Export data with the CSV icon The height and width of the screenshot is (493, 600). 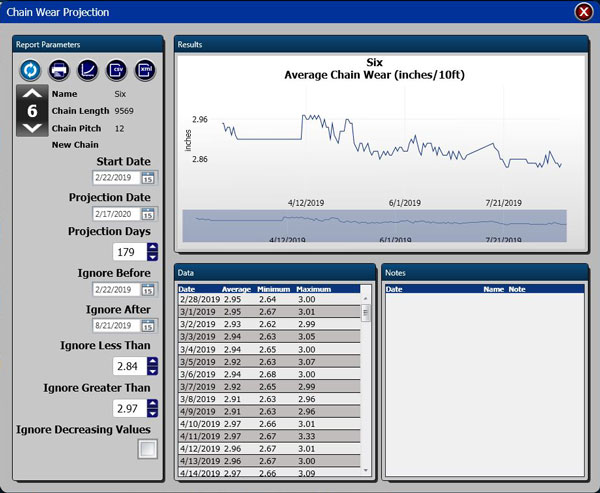tap(116, 70)
